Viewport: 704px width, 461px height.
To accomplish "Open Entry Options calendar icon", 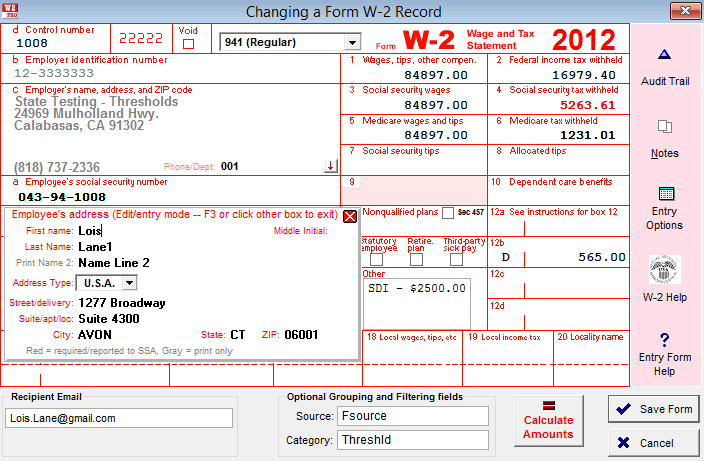I will (665, 194).
